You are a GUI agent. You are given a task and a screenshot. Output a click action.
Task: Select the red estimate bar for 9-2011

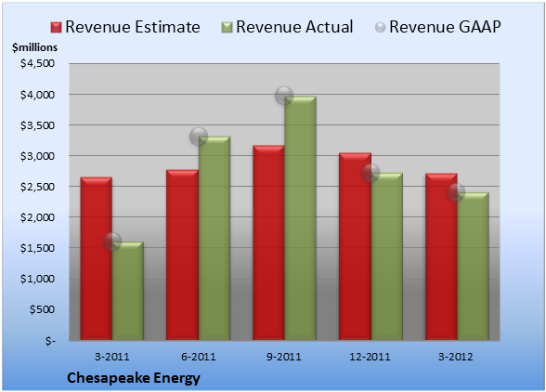coord(268,242)
